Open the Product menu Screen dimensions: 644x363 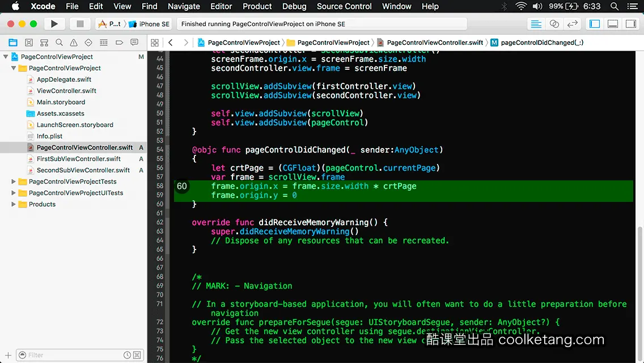point(257,6)
